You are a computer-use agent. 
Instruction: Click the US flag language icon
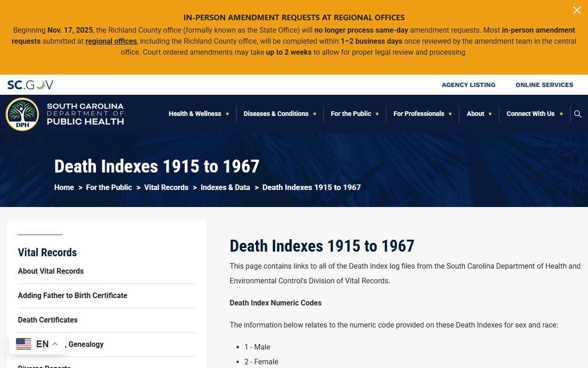pyautogui.click(x=23, y=344)
